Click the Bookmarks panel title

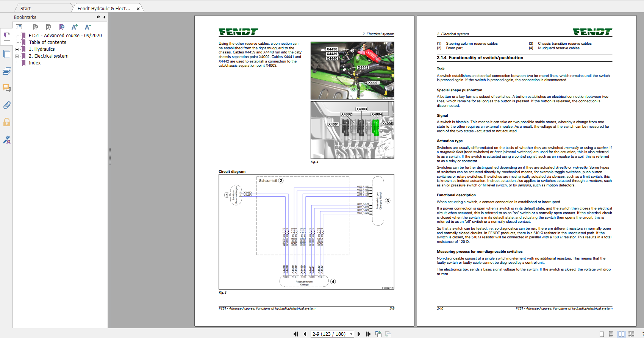[25, 17]
